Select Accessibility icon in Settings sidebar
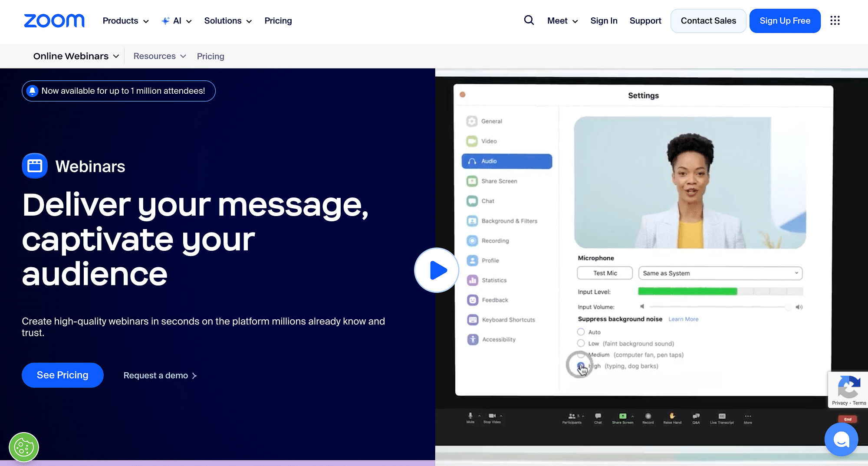The image size is (868, 466). pos(473,339)
